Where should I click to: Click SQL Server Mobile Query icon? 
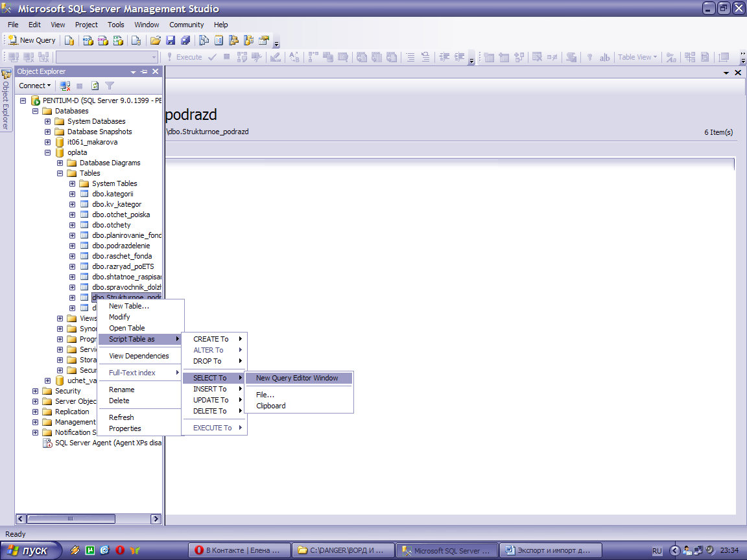click(x=136, y=40)
